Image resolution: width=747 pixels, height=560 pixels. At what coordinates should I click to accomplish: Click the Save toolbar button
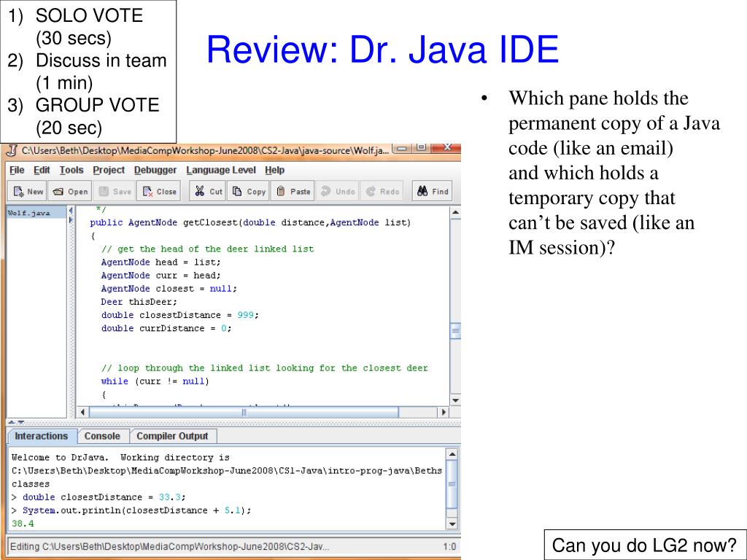[115, 192]
